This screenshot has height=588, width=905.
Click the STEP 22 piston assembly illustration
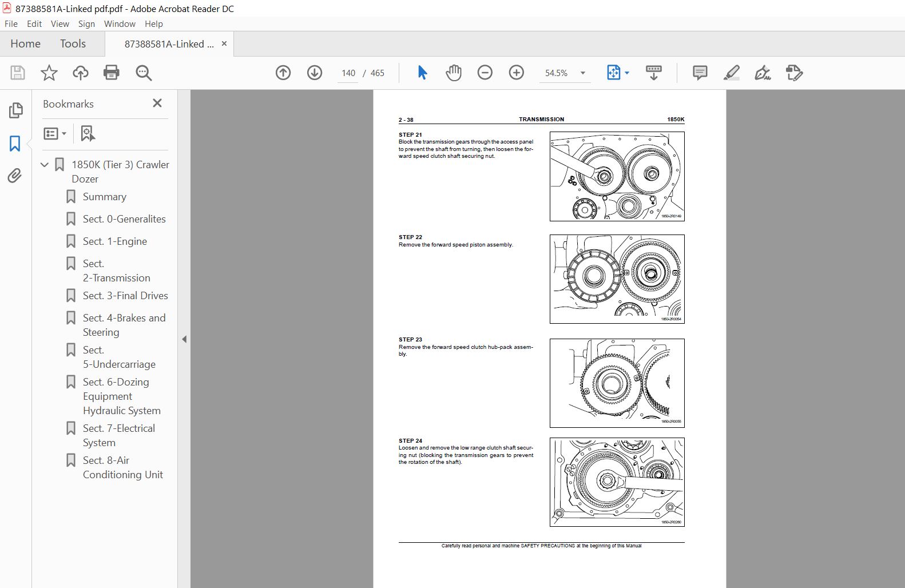point(617,279)
